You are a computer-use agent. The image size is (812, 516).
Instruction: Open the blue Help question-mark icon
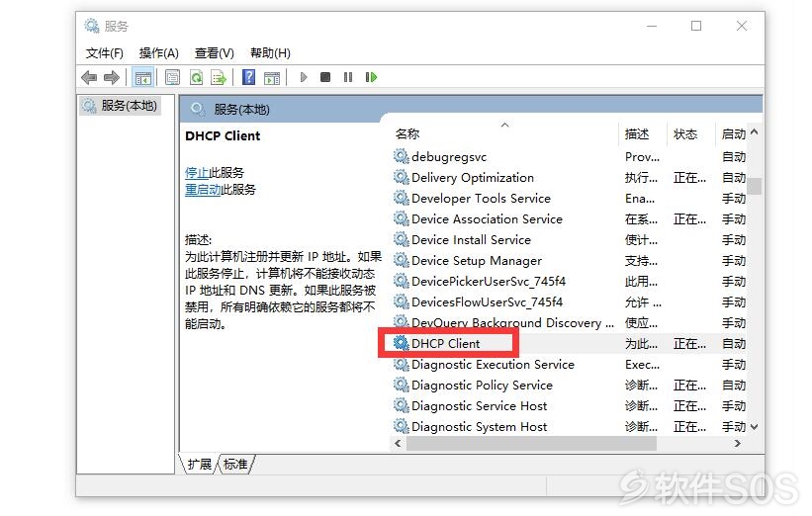pyautogui.click(x=248, y=77)
